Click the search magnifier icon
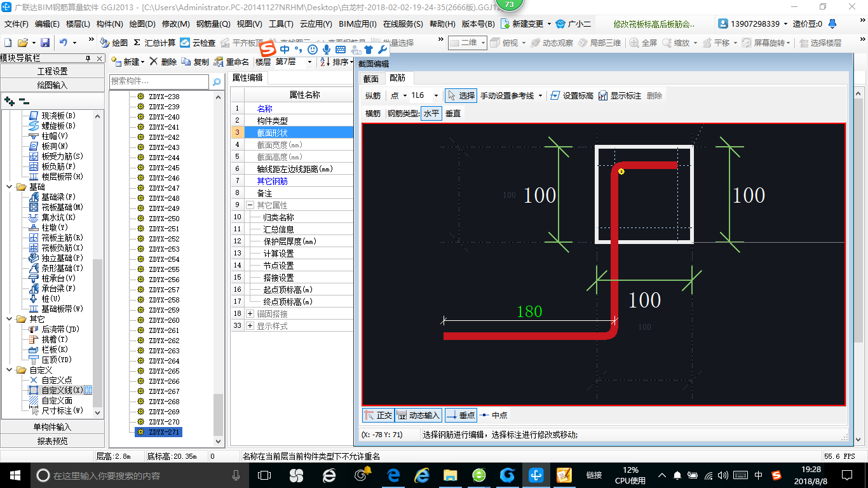Screen dimensions: 868x488 pyautogui.click(x=217, y=82)
